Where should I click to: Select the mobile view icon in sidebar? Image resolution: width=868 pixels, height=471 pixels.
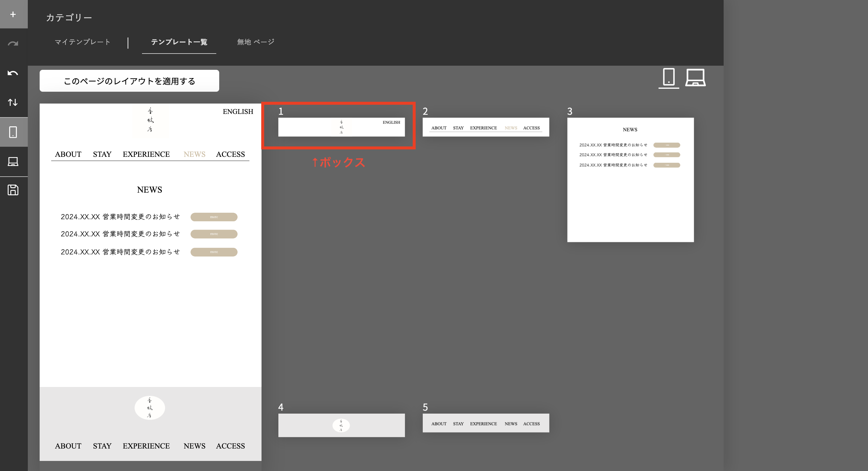click(13, 132)
